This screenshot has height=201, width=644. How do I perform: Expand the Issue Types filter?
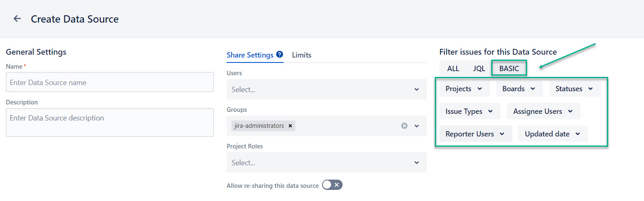(x=469, y=111)
